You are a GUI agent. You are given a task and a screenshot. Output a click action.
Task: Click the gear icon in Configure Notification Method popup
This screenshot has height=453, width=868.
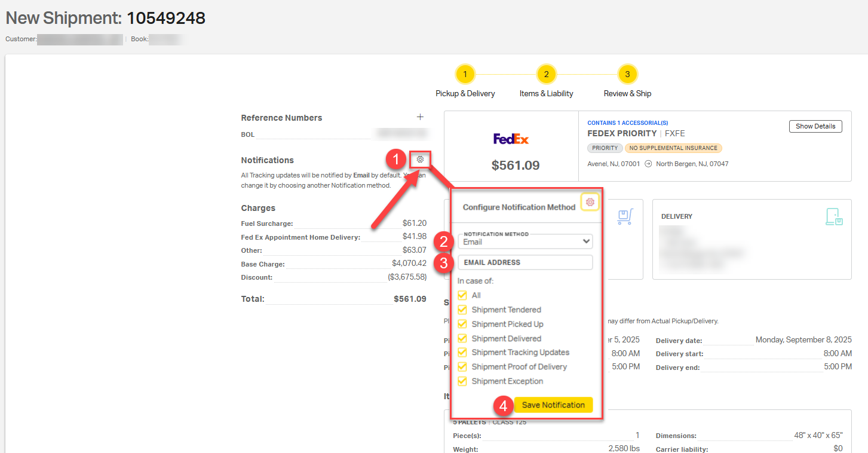click(590, 201)
